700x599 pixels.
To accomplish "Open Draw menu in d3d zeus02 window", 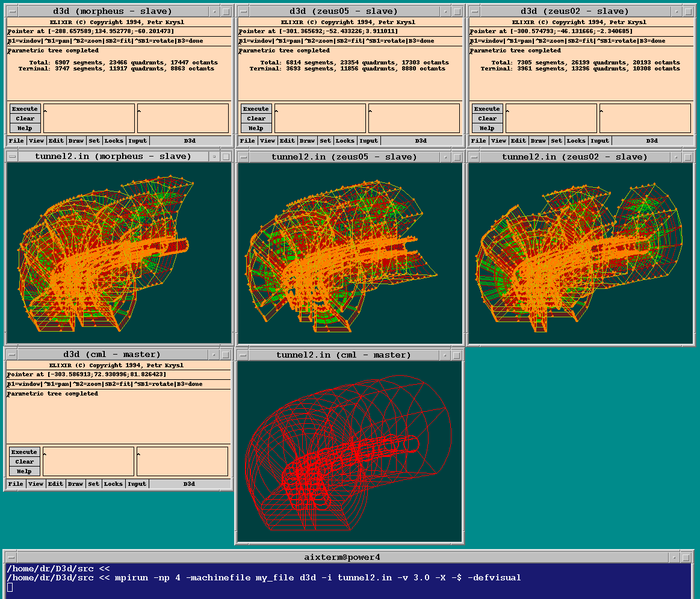I will point(538,141).
